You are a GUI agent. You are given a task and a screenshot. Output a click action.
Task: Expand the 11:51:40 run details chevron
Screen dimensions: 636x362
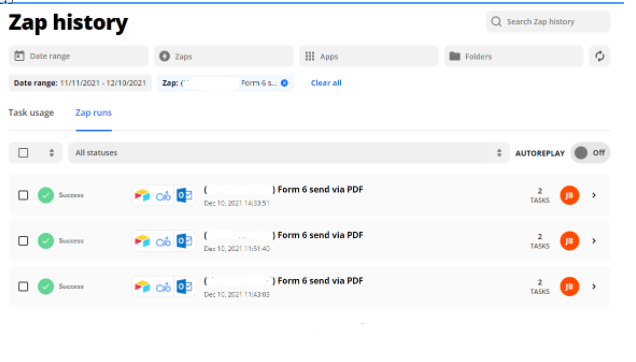(x=594, y=241)
